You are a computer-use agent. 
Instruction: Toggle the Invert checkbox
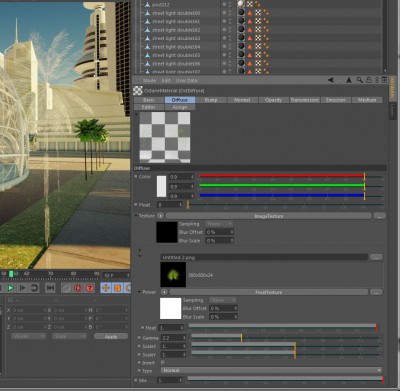pos(163,362)
